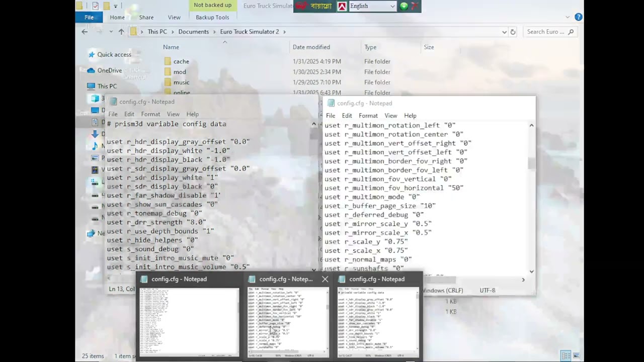Expand chevron after Euro Truck Simulator 2 breadcrumb
This screenshot has height=362, width=644.
[284, 32]
